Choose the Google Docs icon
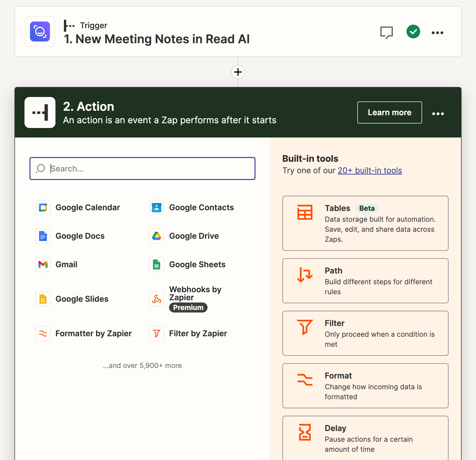The image size is (476, 460). 43,236
